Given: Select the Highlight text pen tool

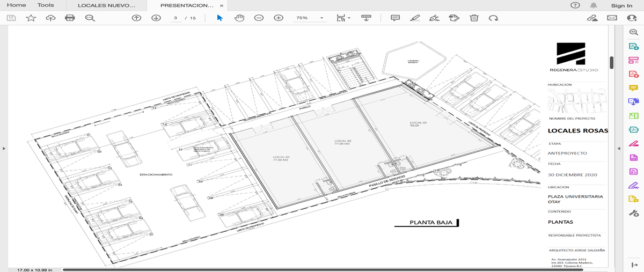Looking at the screenshot, I should (415, 18).
